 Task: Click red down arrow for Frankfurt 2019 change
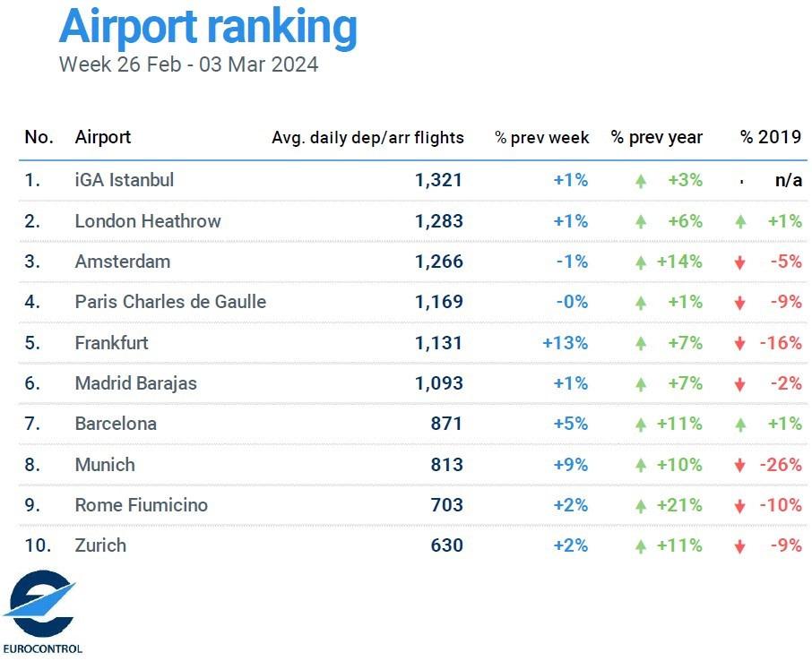[740, 343]
